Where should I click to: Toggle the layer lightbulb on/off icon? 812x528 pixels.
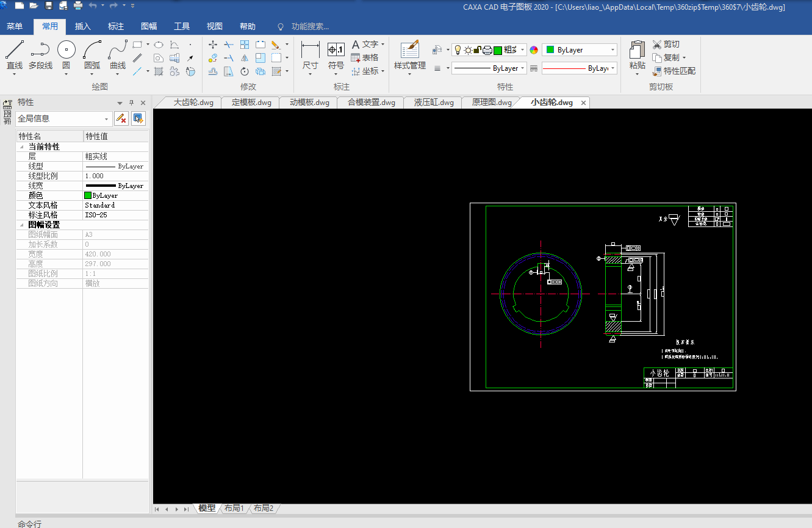click(x=458, y=50)
